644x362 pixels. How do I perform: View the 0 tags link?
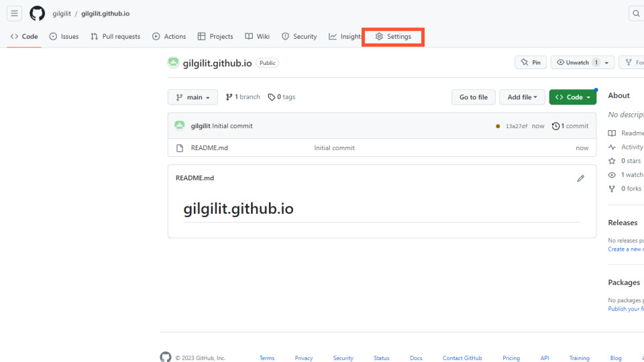click(282, 97)
